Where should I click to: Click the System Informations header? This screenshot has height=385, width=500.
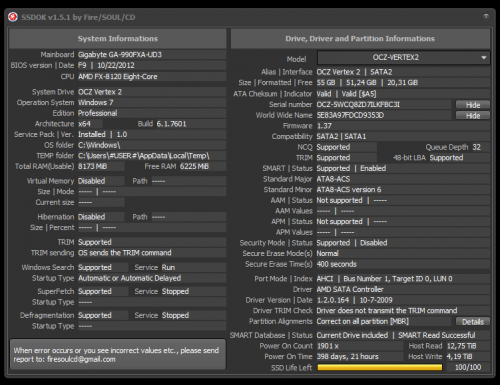[x=118, y=39]
